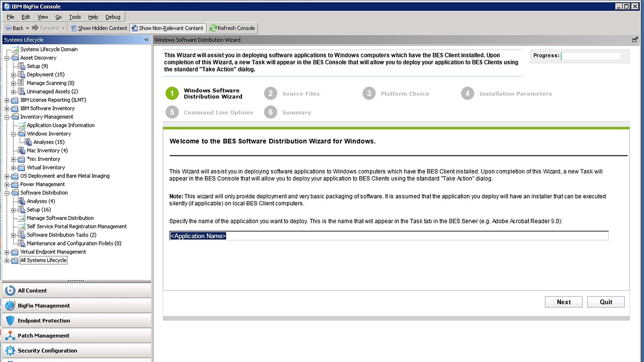The width and height of the screenshot is (644, 362).
Task: Select the Asset Discovery folder icon
Action: pos(15,58)
